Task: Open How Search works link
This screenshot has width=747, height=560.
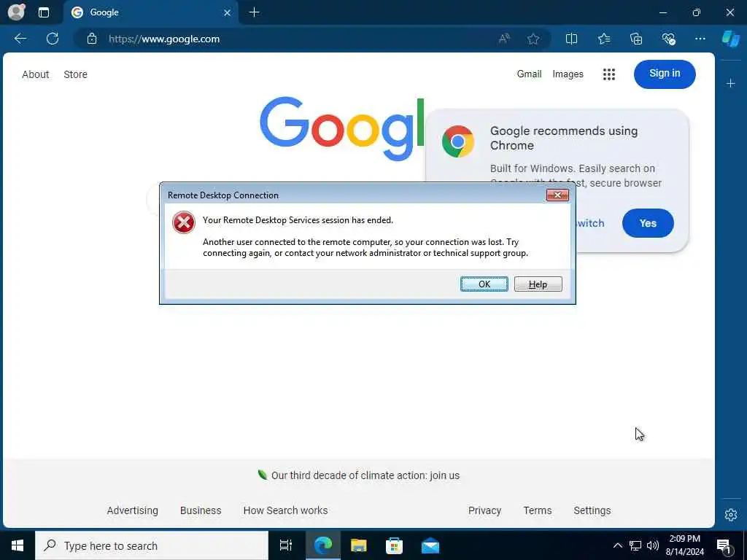Action: coord(285,510)
